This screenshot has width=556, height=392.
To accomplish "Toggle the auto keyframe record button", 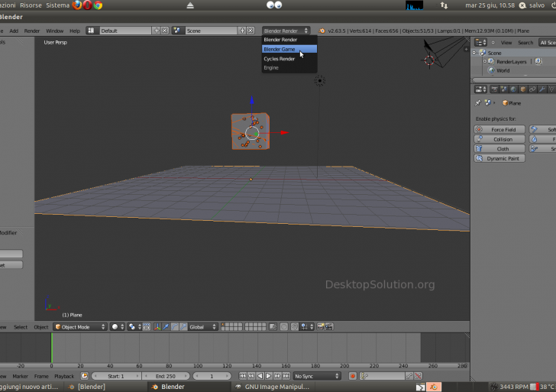I will click(353, 376).
